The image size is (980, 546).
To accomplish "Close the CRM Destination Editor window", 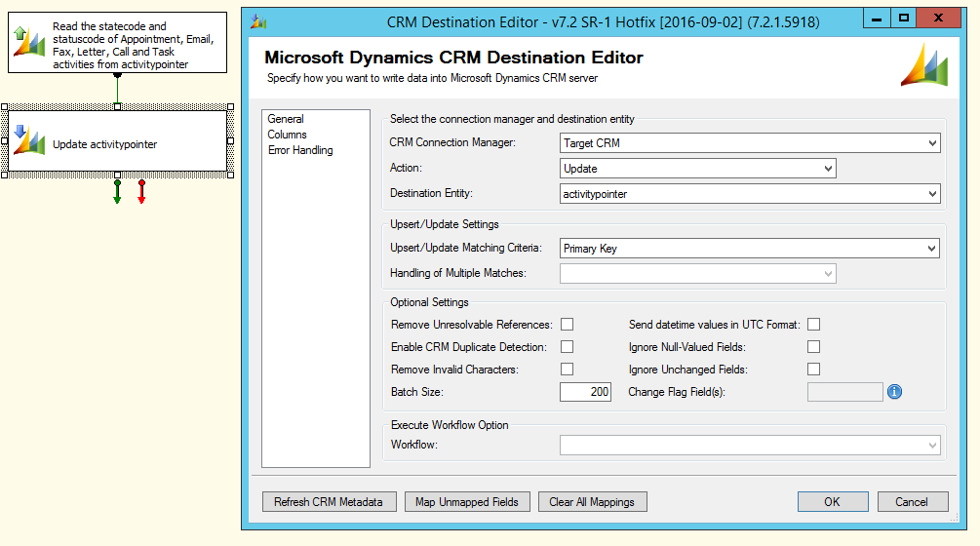I will click(938, 19).
